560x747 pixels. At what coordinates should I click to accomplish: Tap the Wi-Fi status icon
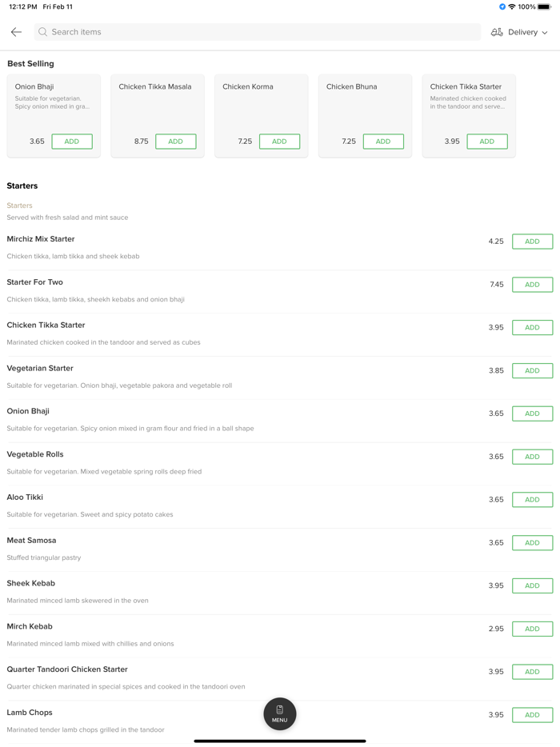(x=512, y=6)
